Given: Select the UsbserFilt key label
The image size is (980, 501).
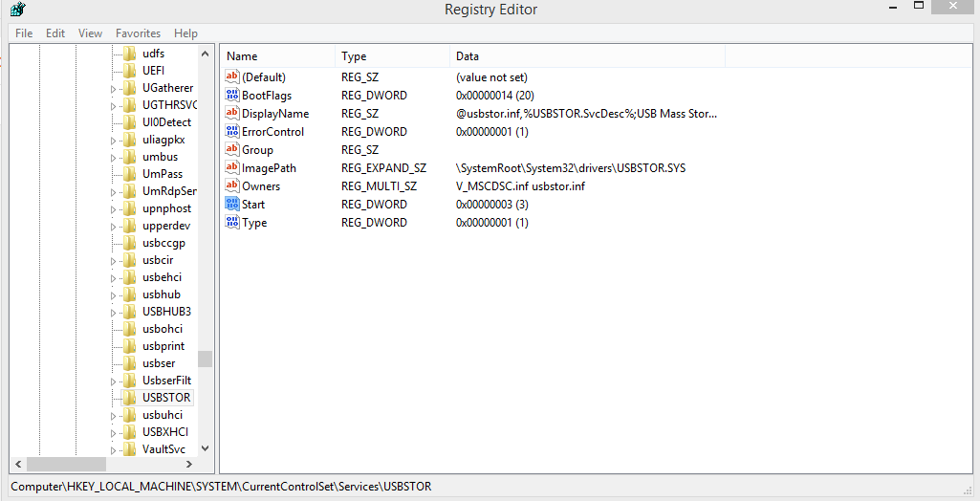Looking at the screenshot, I should (167, 380).
